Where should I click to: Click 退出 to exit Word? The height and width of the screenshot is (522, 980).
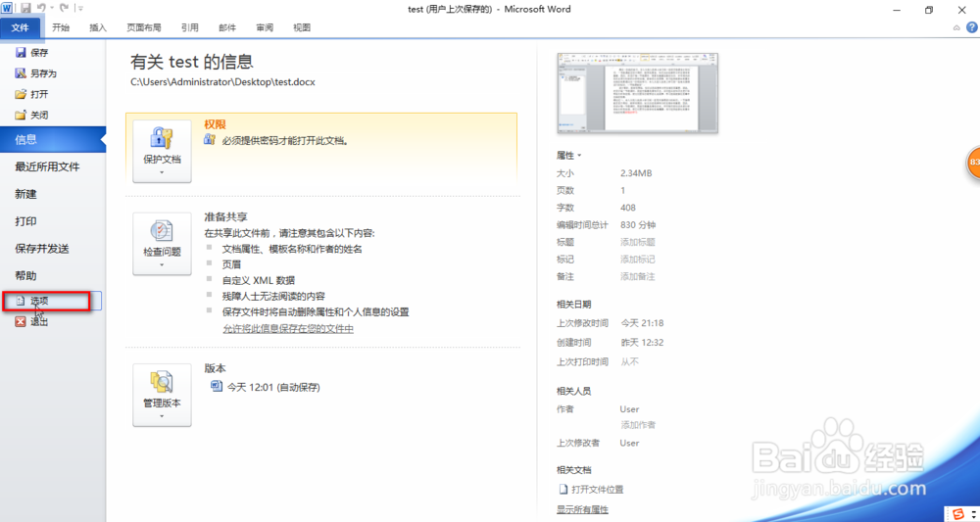[x=32, y=321]
